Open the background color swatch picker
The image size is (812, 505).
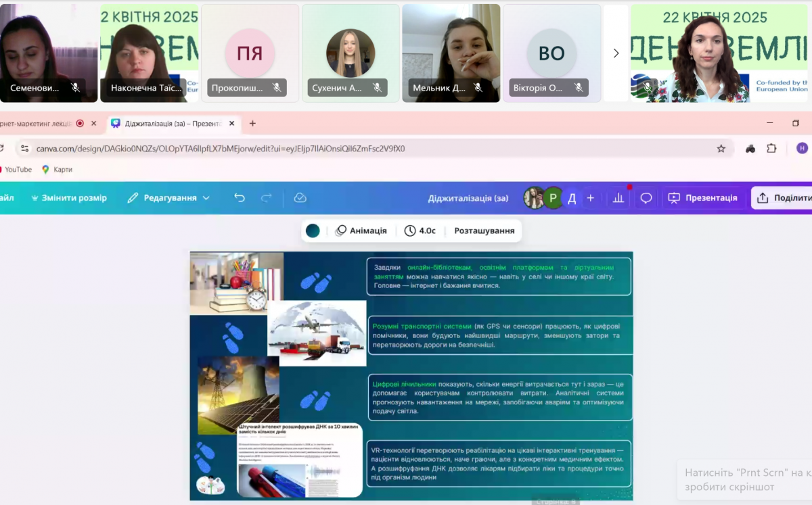click(313, 231)
